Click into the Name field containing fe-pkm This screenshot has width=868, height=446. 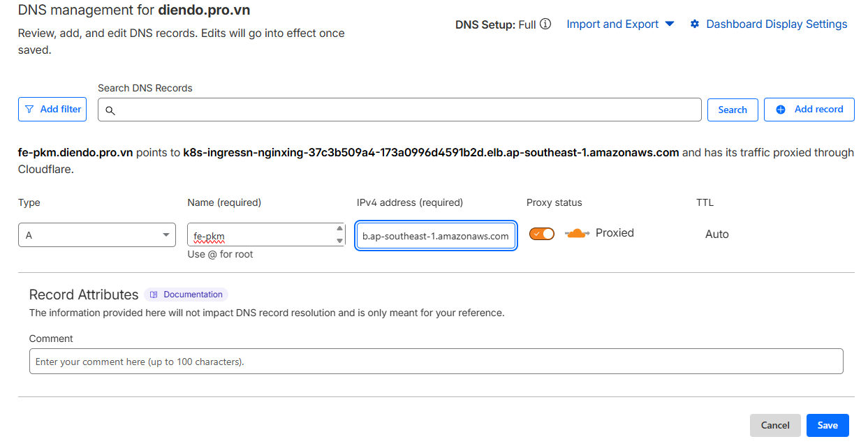point(258,236)
